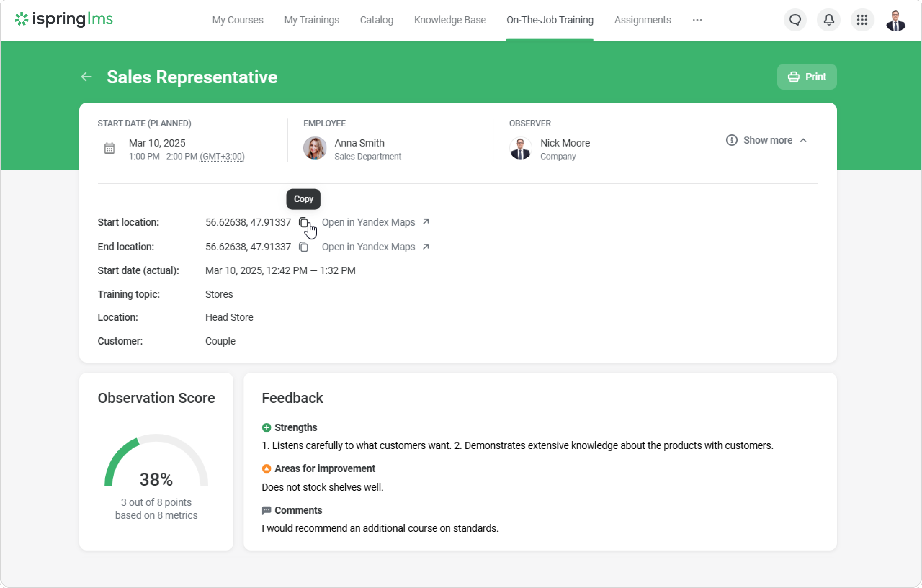
Task: Open the apps grid menu
Action: [x=862, y=20]
